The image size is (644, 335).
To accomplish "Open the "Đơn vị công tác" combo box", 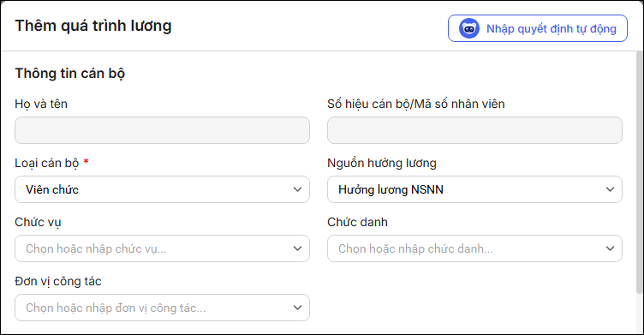I will click(x=162, y=308).
